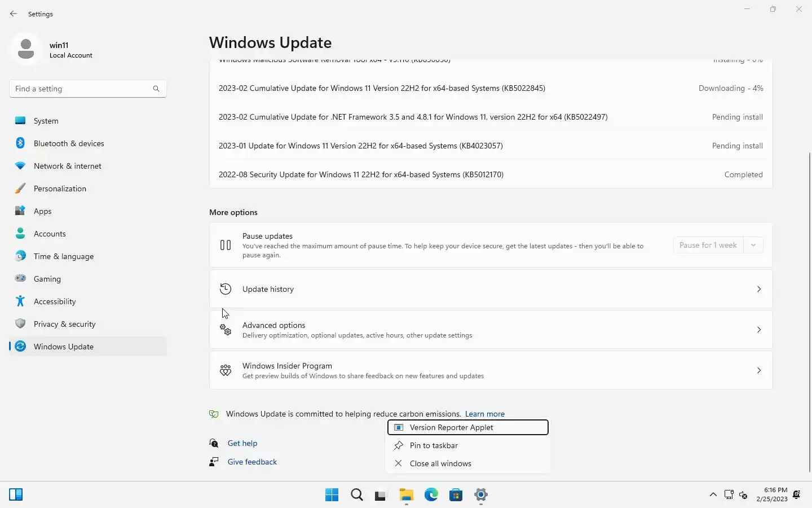This screenshot has height=508, width=812.
Task: Open Accounts settings
Action: pyautogui.click(x=88, y=234)
